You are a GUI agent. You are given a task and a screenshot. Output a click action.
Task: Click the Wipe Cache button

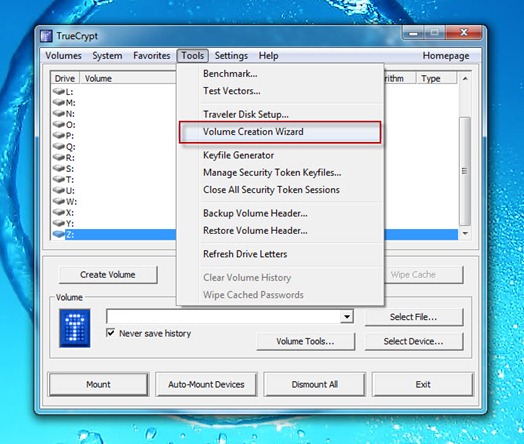pyautogui.click(x=424, y=275)
